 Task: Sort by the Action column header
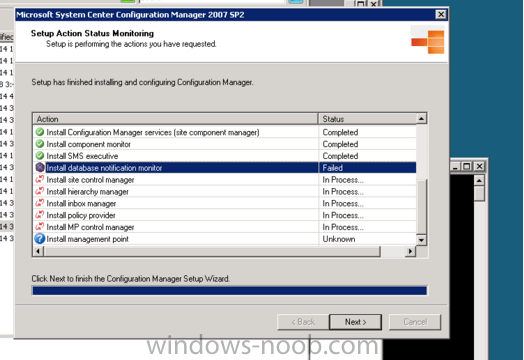(175, 119)
